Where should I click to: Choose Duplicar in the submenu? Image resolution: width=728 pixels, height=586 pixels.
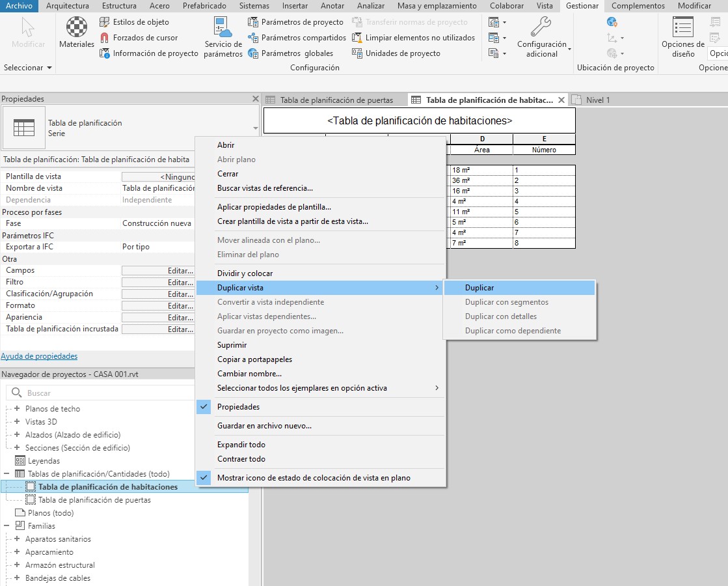(x=479, y=288)
